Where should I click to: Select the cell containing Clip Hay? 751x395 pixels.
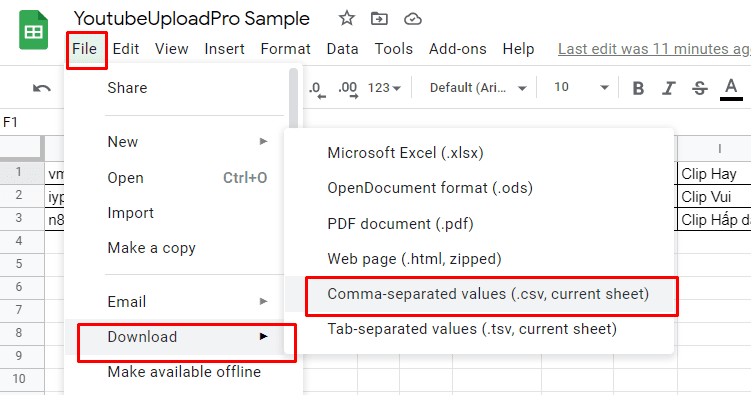tap(714, 174)
